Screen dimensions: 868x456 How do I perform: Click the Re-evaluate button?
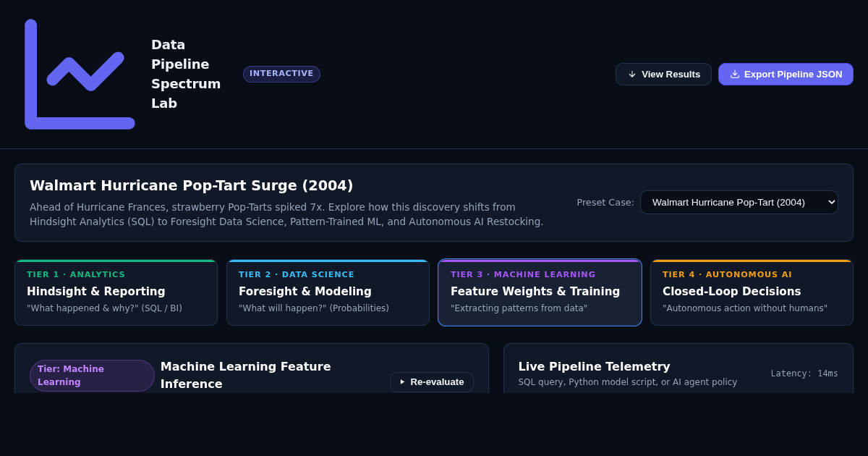tap(432, 382)
